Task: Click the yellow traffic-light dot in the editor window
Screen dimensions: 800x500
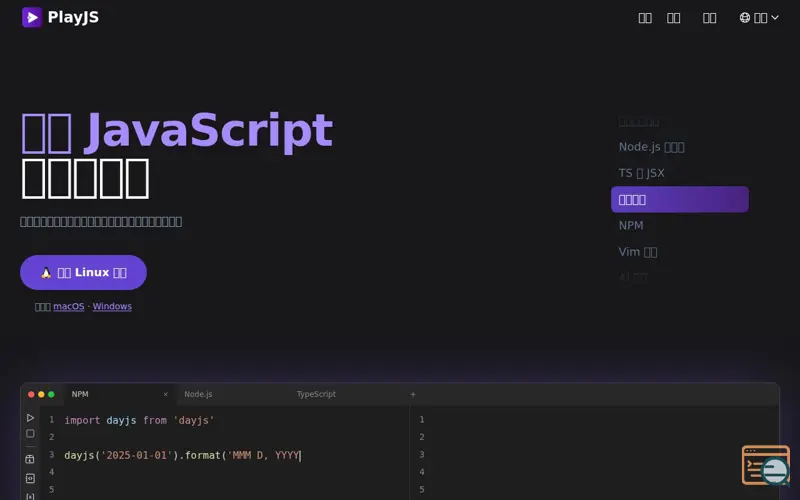Action: coord(41,394)
